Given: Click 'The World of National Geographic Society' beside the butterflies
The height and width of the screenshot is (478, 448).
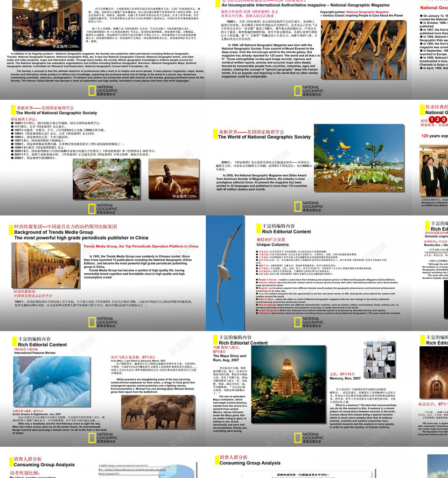Looking at the screenshot, I should click(x=264, y=137).
